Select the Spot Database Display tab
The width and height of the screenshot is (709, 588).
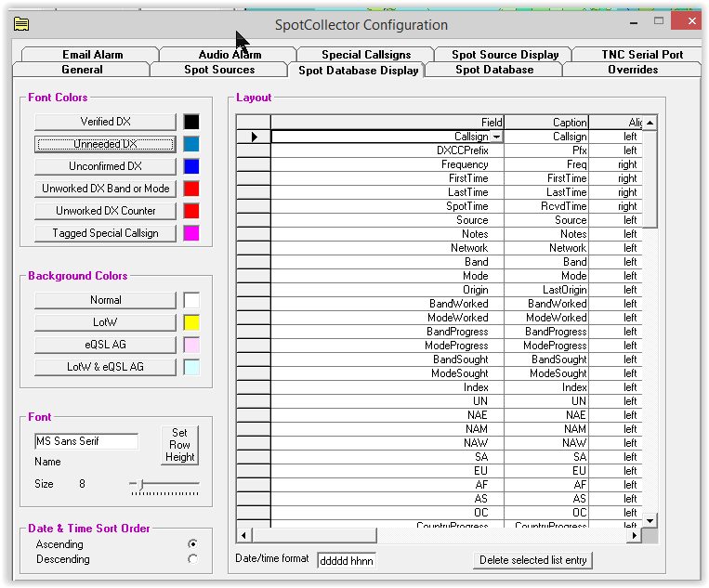point(358,71)
